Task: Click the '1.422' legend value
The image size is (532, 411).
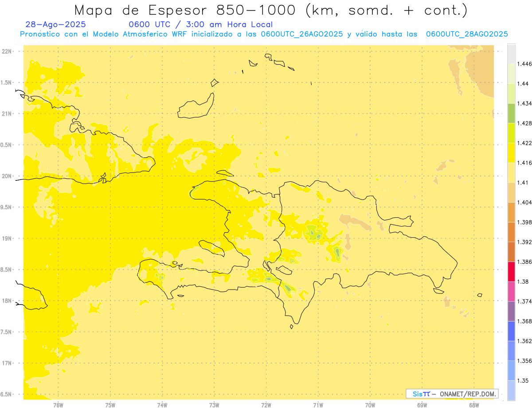Action: pyautogui.click(x=525, y=143)
